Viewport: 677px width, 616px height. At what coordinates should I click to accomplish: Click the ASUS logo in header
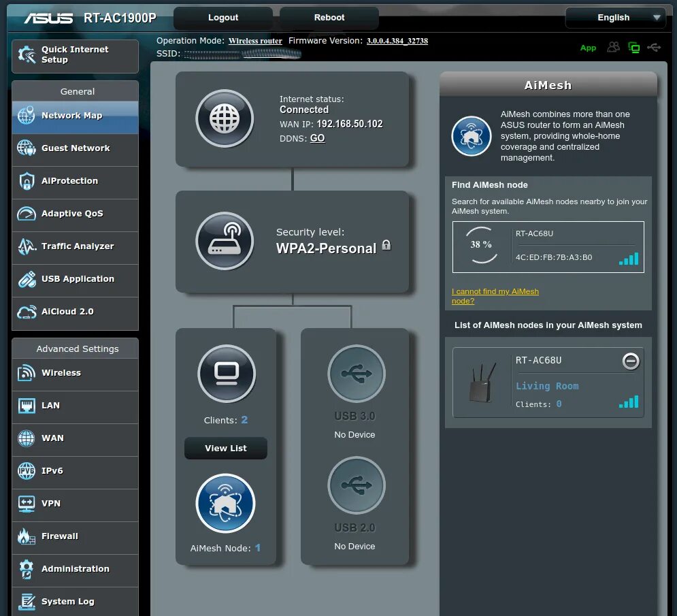tap(48, 18)
